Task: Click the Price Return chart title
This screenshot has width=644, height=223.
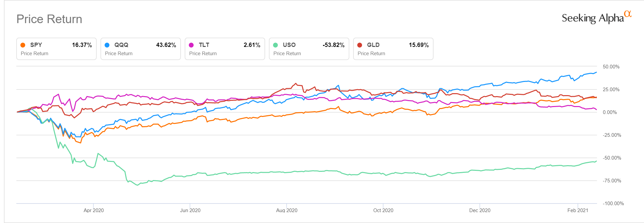Action: [49, 19]
